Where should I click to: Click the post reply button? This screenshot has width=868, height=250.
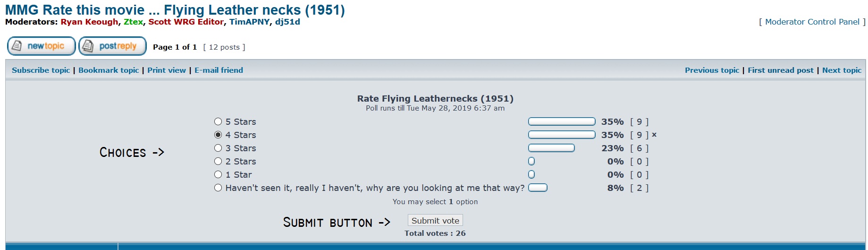112,46
